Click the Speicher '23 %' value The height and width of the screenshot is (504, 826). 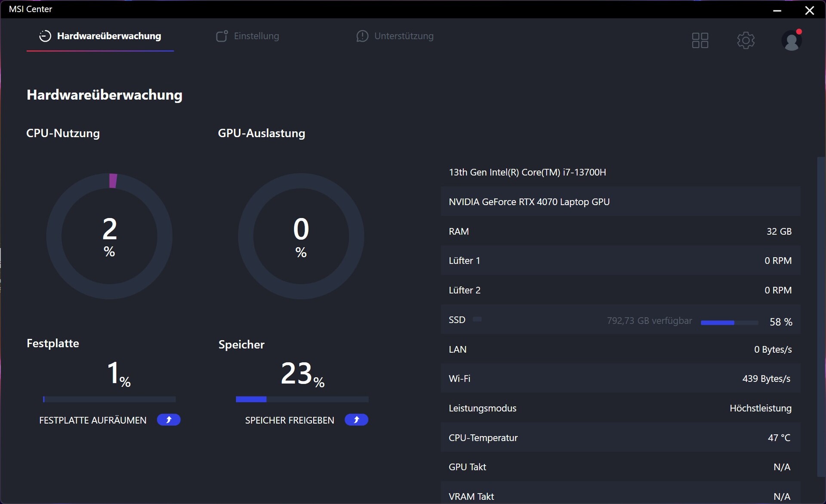[x=302, y=373]
